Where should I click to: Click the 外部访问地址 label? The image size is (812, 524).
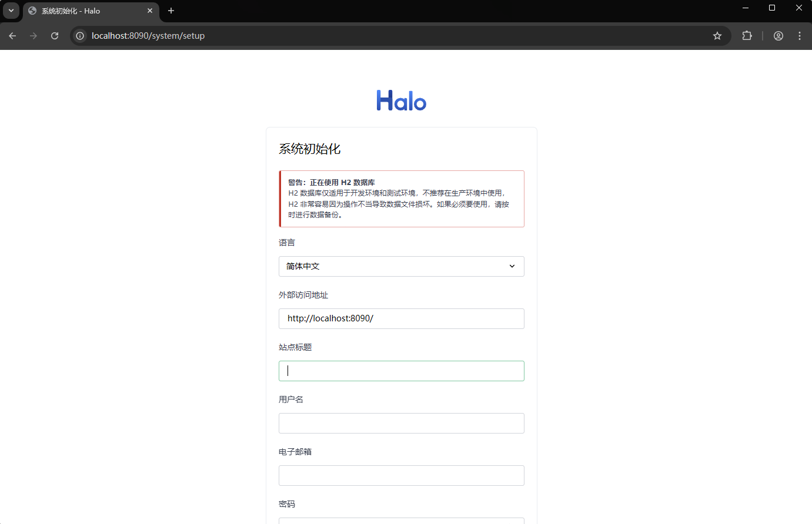tap(303, 295)
